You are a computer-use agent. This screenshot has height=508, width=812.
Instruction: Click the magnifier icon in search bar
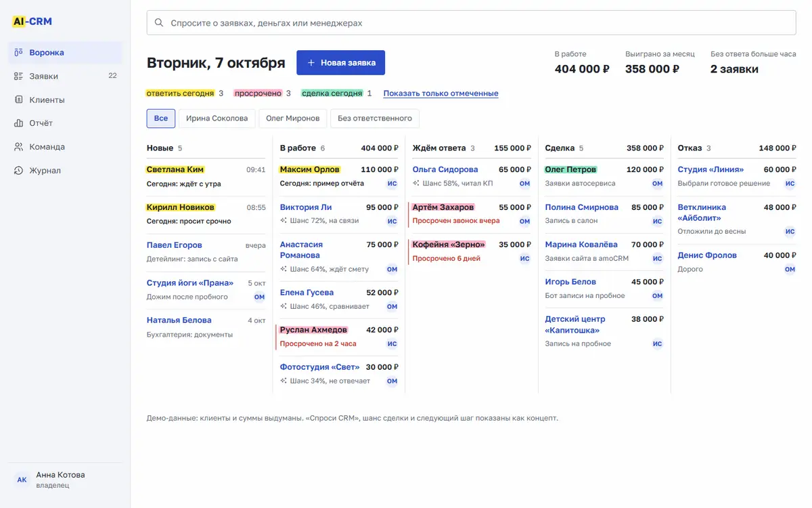(159, 23)
